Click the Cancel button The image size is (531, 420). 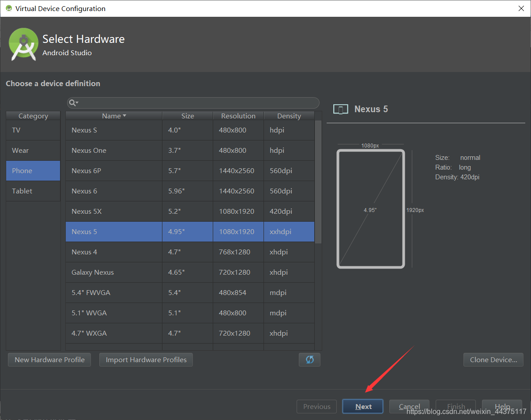(x=409, y=406)
